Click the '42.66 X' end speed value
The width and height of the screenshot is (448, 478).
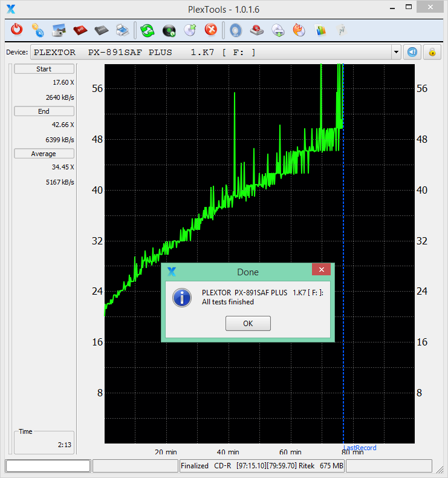63,125
